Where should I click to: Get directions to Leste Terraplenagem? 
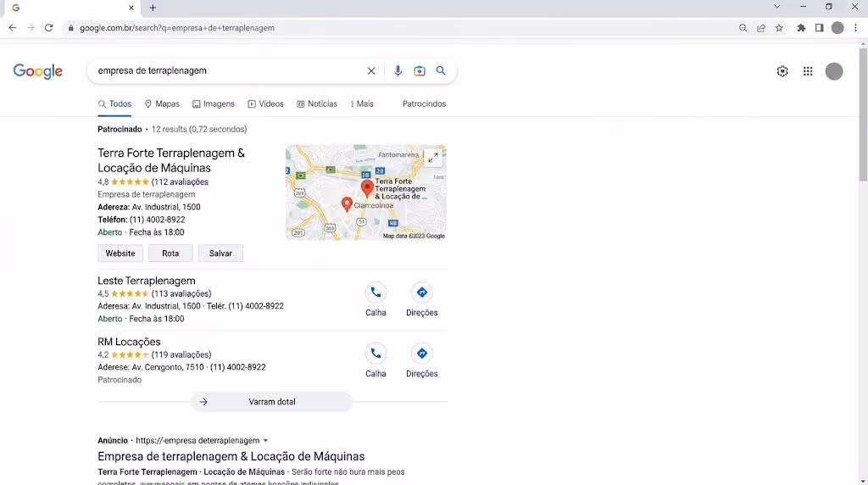tap(422, 293)
